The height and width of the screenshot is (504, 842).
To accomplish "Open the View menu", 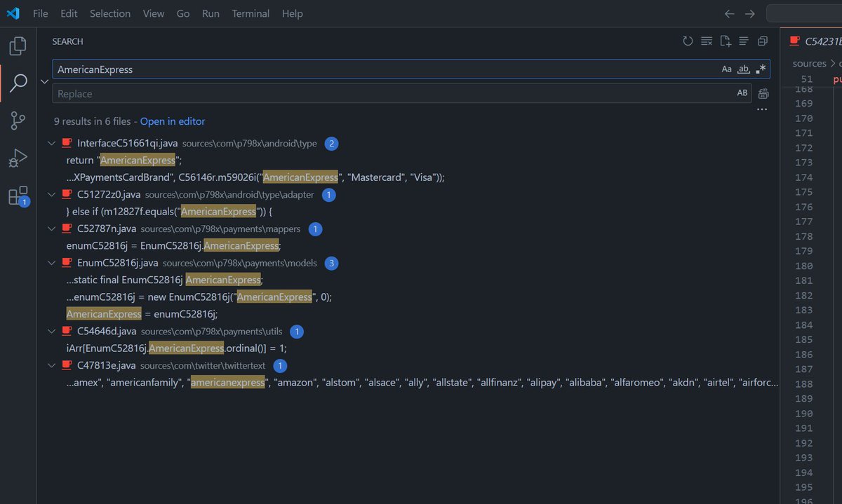I will [x=154, y=13].
